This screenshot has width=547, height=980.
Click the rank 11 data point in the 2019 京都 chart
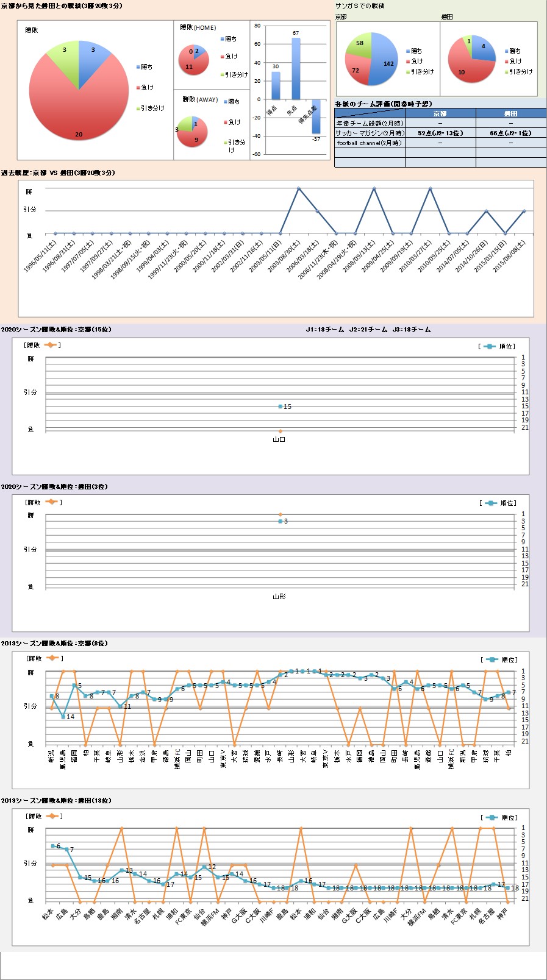pos(120,706)
